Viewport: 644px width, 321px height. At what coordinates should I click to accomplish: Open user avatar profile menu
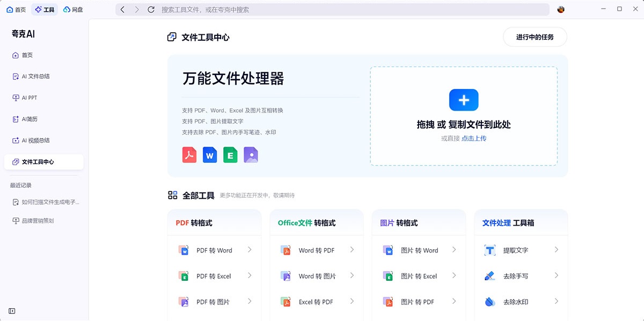coord(561,10)
